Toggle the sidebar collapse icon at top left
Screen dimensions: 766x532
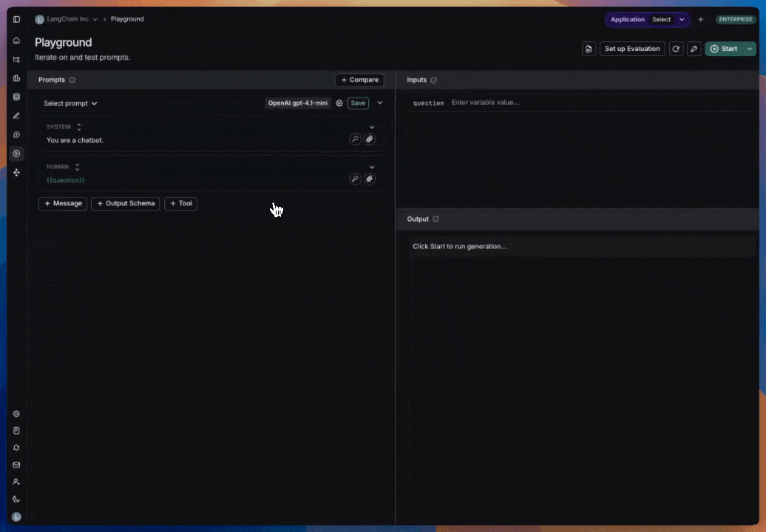(16, 19)
